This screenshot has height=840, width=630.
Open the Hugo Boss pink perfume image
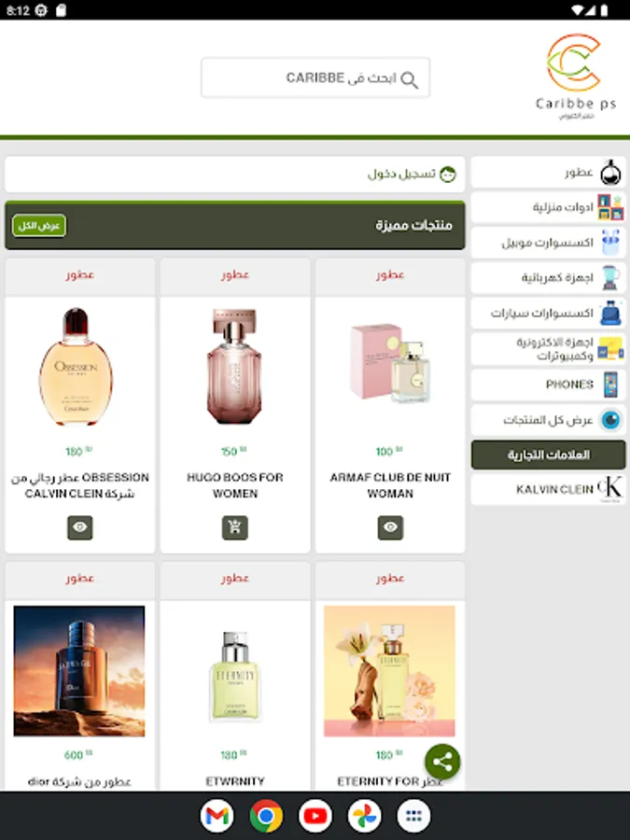pos(234,367)
